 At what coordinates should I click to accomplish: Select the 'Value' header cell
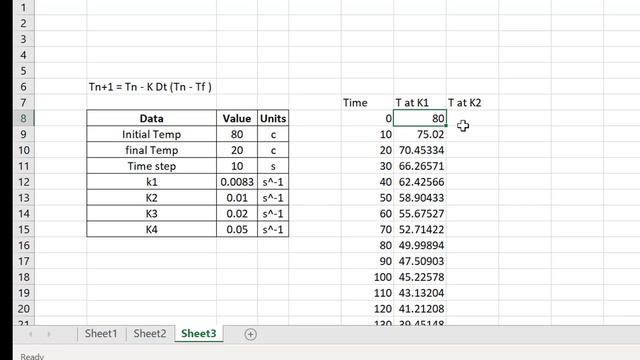pos(237,118)
